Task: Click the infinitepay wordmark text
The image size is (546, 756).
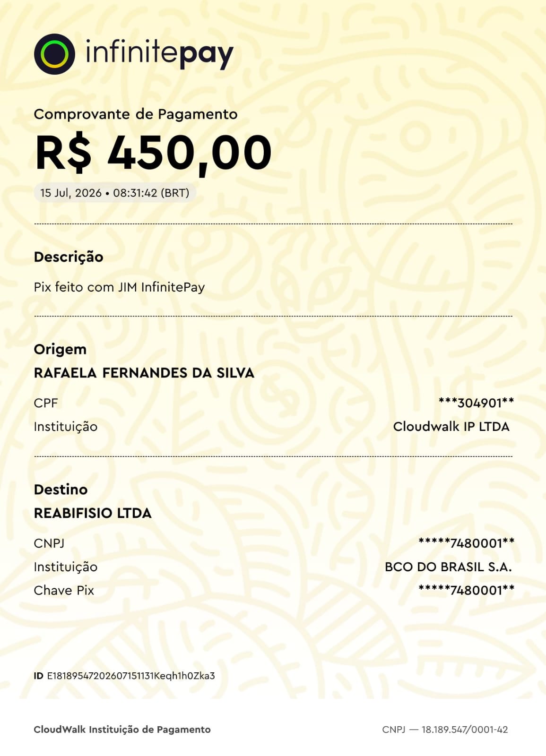Action: [159, 53]
